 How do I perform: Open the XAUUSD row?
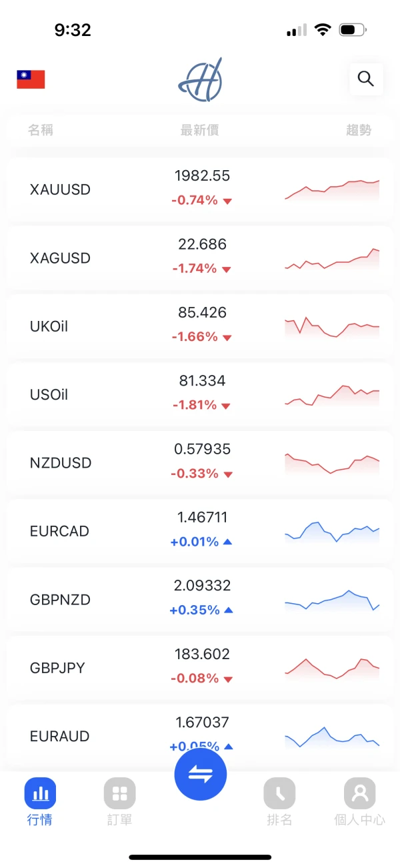(x=61, y=189)
